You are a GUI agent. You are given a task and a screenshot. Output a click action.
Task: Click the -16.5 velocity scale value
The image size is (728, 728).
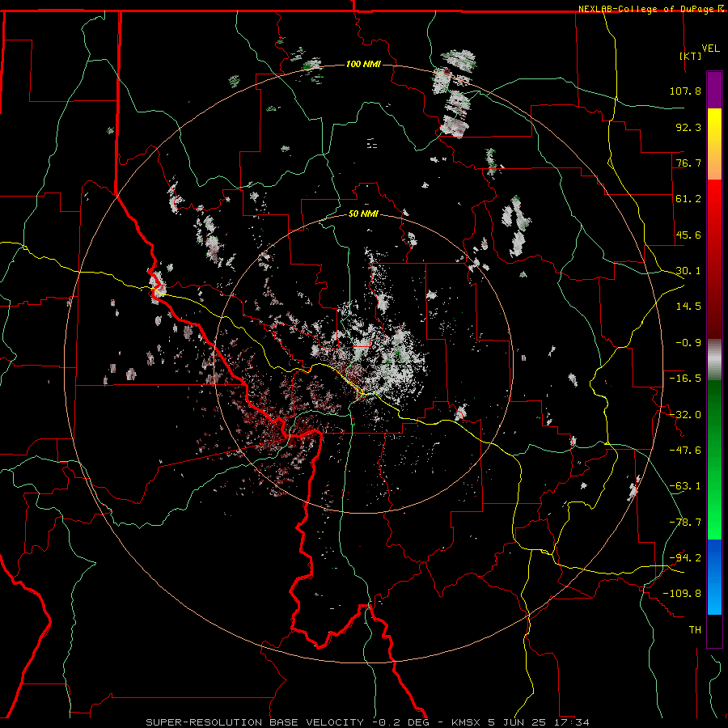click(685, 379)
